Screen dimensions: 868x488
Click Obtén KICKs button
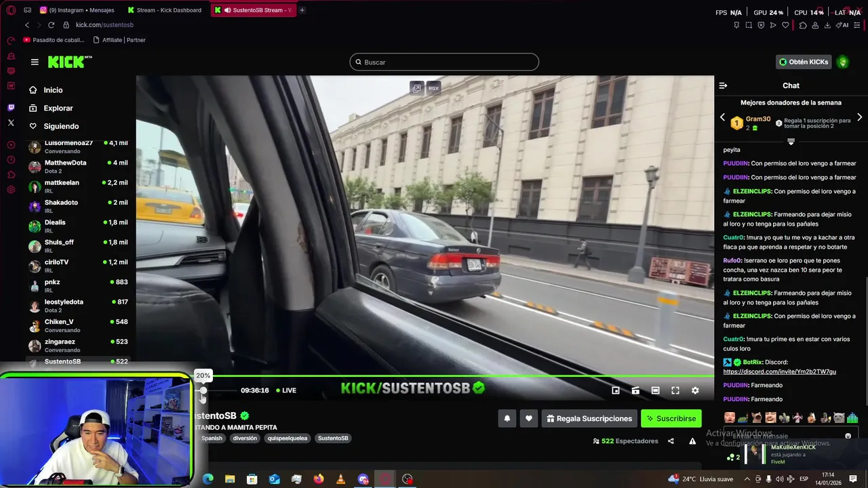(x=803, y=62)
